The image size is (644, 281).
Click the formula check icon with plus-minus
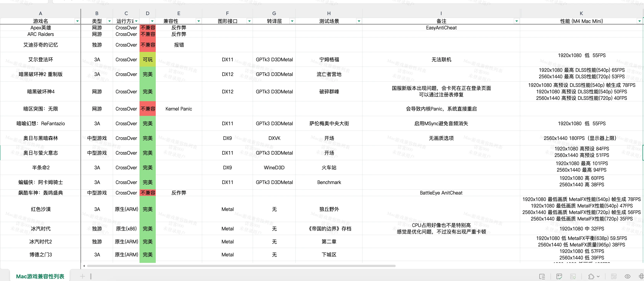(x=559, y=276)
